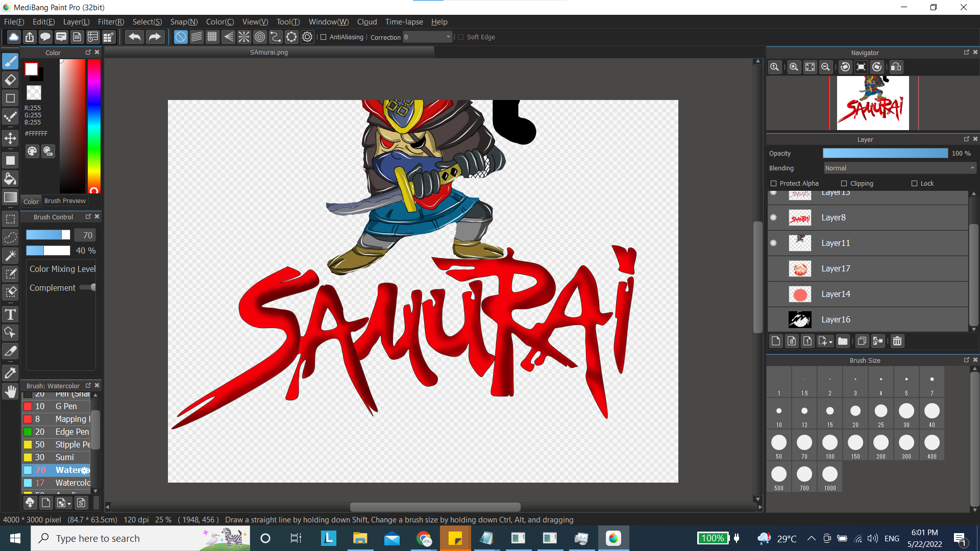Open File Explorer from the taskbar
This screenshot has width=980, height=551.
click(x=360, y=538)
